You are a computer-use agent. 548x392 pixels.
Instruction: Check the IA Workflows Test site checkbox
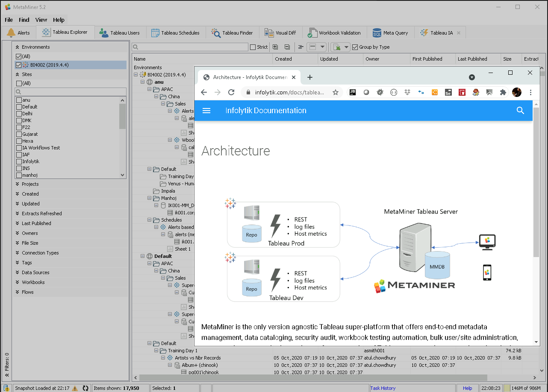point(19,148)
